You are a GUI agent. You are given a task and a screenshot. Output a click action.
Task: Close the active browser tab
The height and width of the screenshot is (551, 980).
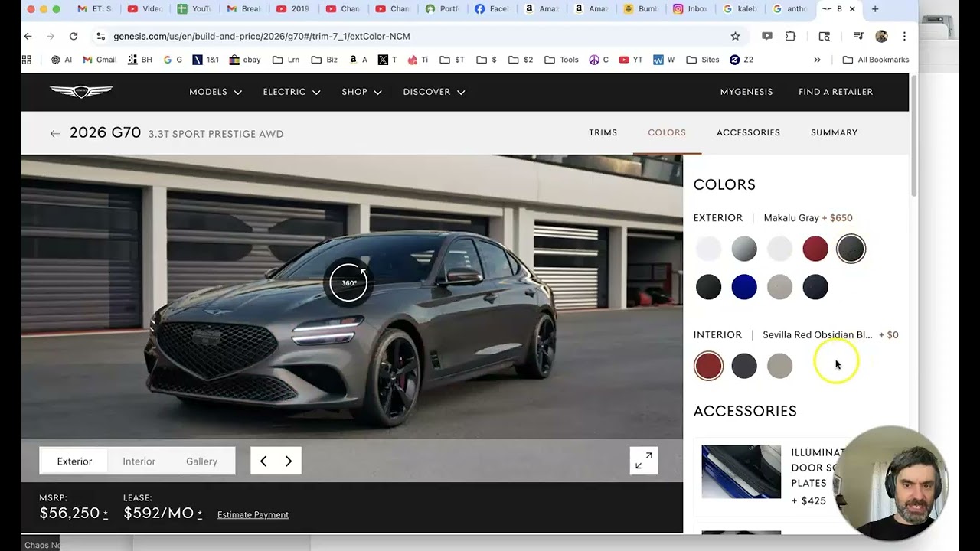point(852,9)
